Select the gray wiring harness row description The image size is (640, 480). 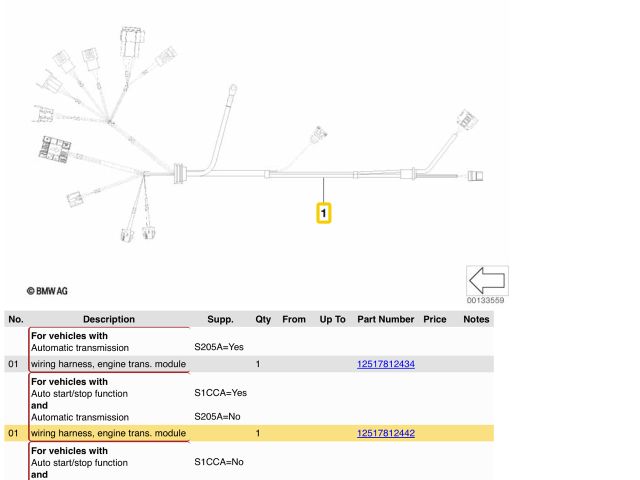click(108, 363)
